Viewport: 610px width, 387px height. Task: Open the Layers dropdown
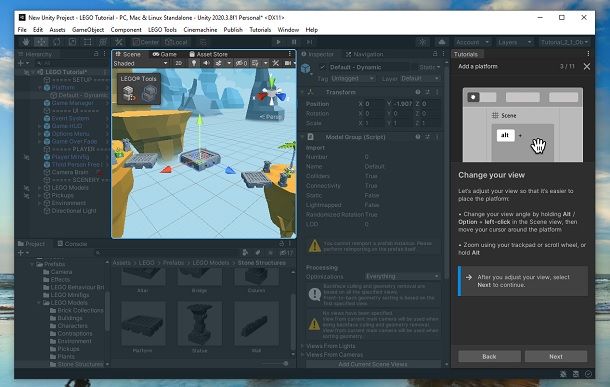point(514,42)
